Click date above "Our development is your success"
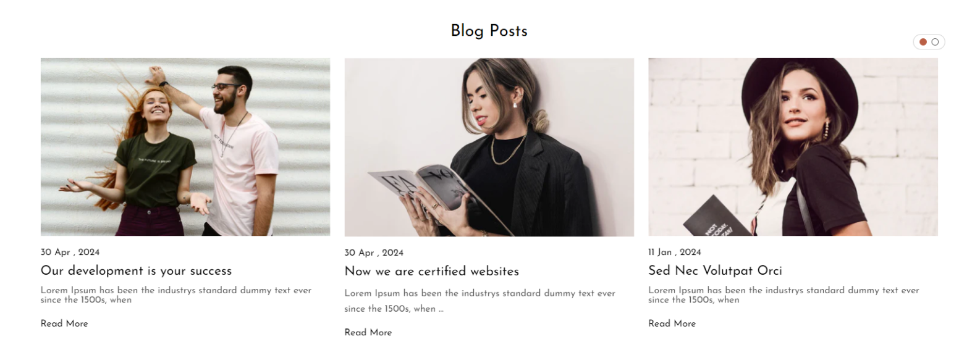This screenshot has width=980, height=355. click(70, 252)
